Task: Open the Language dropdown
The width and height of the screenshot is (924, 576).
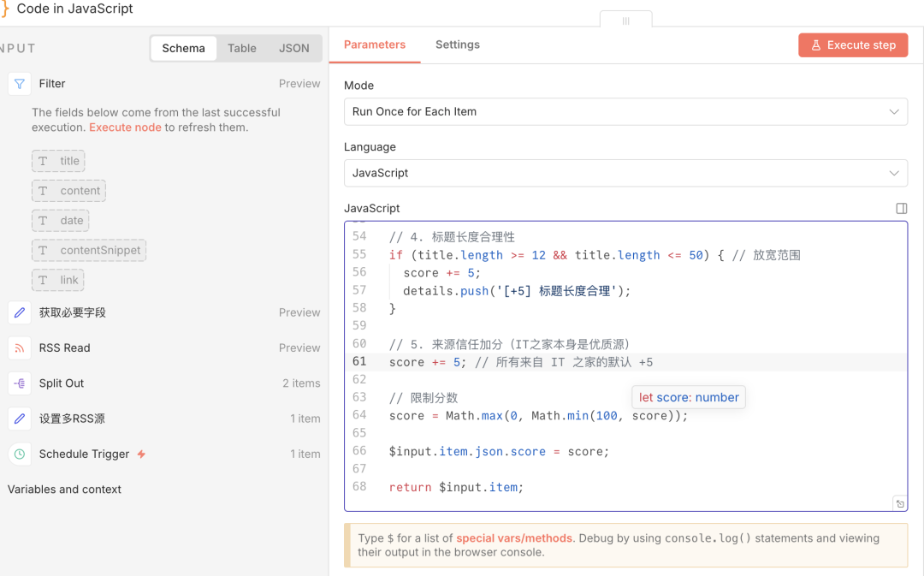Action: coord(625,173)
